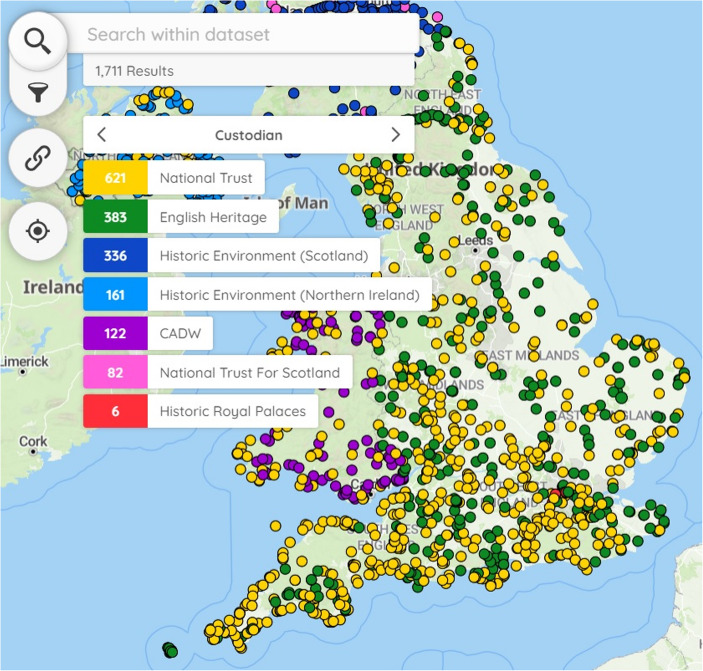Click the purple 122 color swatch
Screen dimensions: 703x671
tap(115, 333)
